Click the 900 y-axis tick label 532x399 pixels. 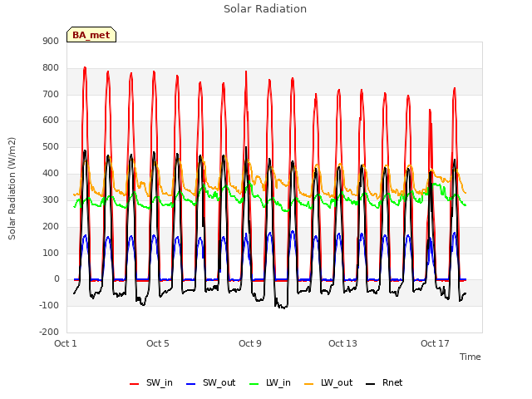(51, 41)
